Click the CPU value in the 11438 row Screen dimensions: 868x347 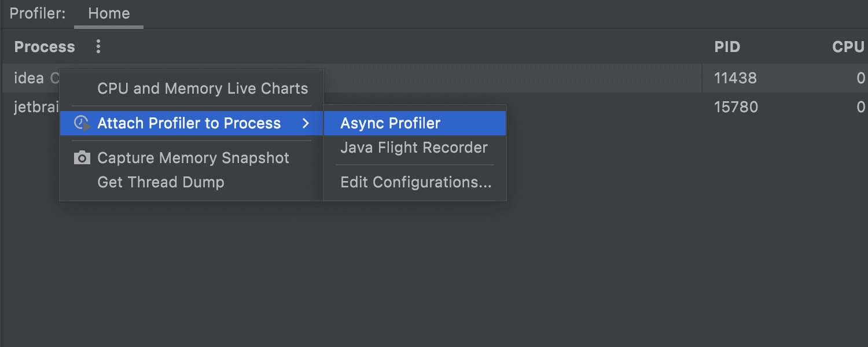(x=861, y=78)
